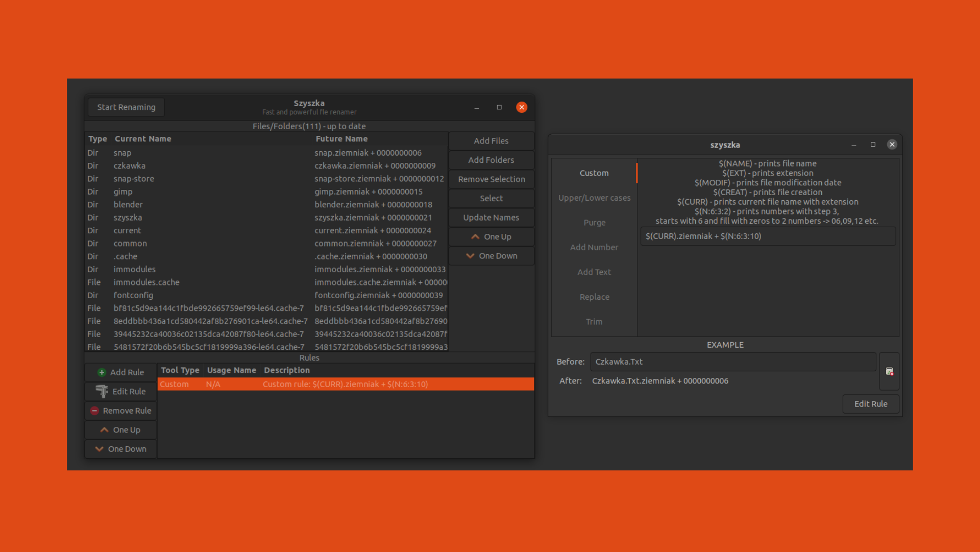Click Usage Name column header in Rules

point(232,371)
